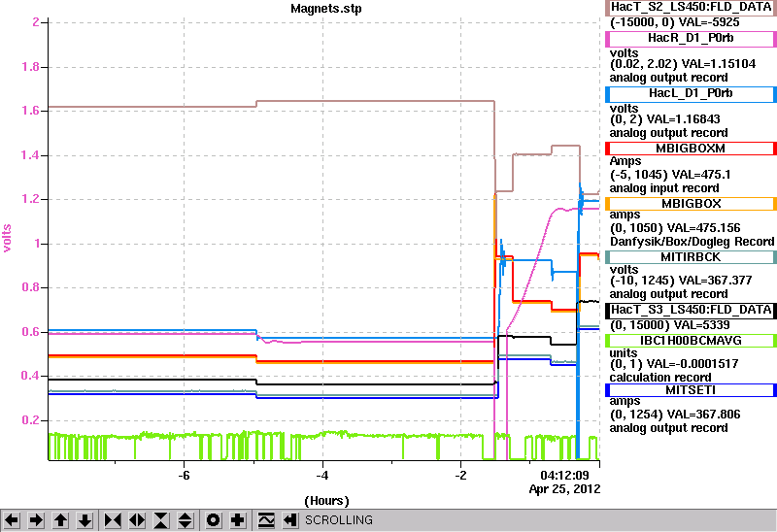Image resolution: width=777 pixels, height=532 pixels.
Task: Click the Magnets.stp plot title
Action: 326,9
